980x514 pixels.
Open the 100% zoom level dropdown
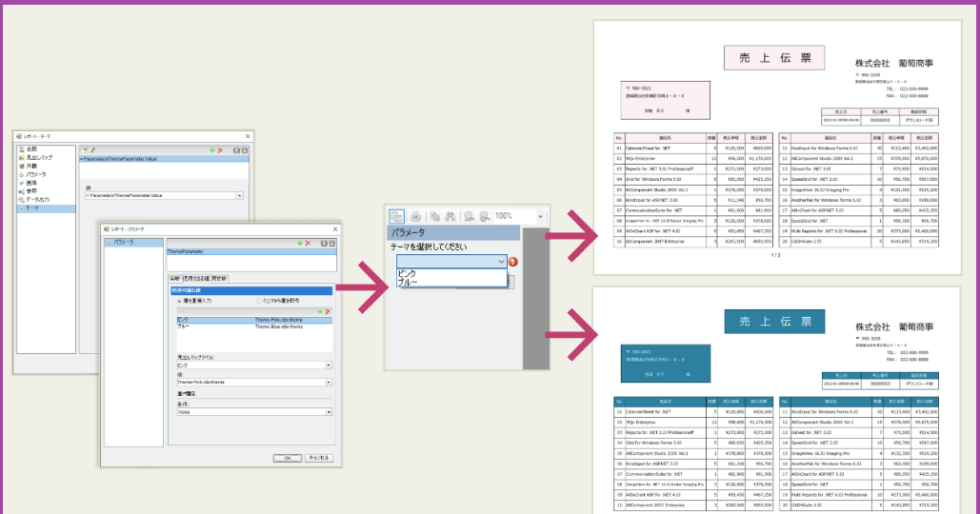(x=541, y=217)
